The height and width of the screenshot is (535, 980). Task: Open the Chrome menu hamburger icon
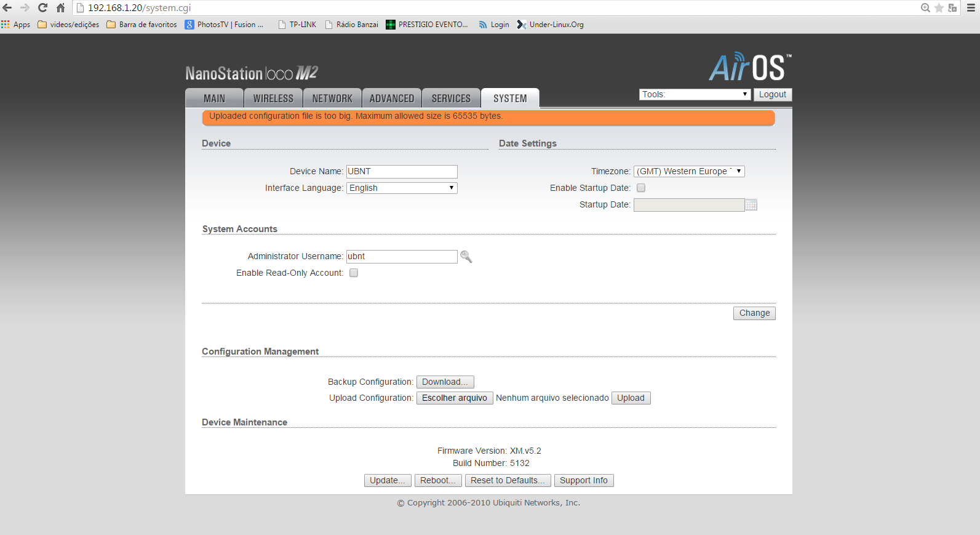click(971, 8)
